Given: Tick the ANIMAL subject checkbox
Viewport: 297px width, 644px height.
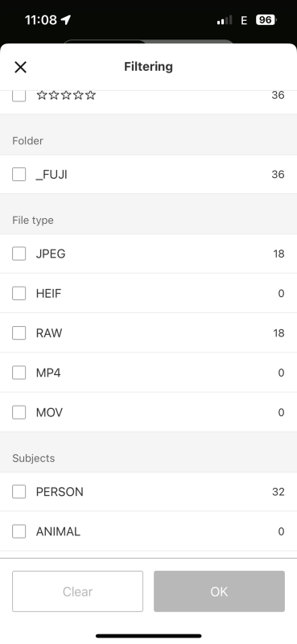Looking at the screenshot, I should click(x=19, y=531).
